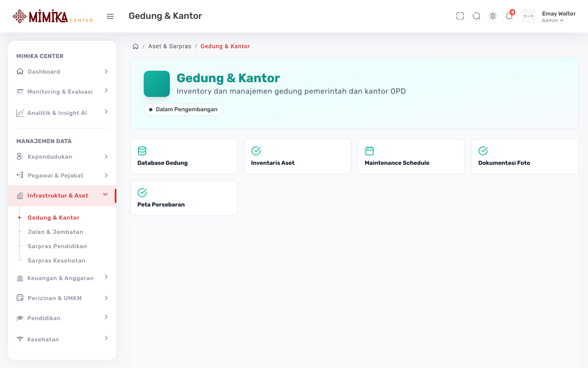
Task: Click Pendidikan graduation cap icon
Action: tap(20, 318)
